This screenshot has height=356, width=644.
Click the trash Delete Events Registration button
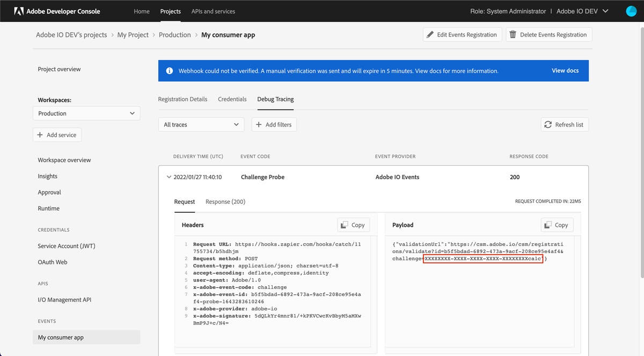548,35
